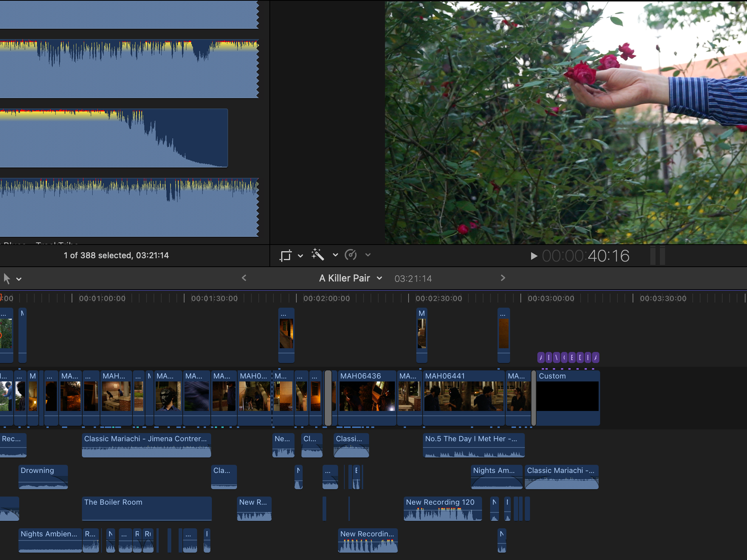Open the enhancements menu chevron
747x560 pixels.
tap(335, 255)
